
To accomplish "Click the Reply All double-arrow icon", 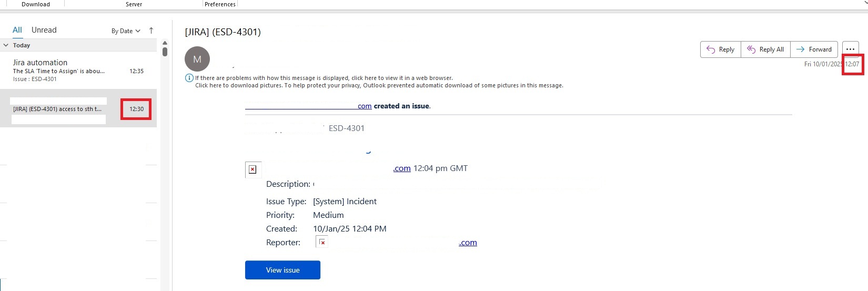I will point(751,49).
